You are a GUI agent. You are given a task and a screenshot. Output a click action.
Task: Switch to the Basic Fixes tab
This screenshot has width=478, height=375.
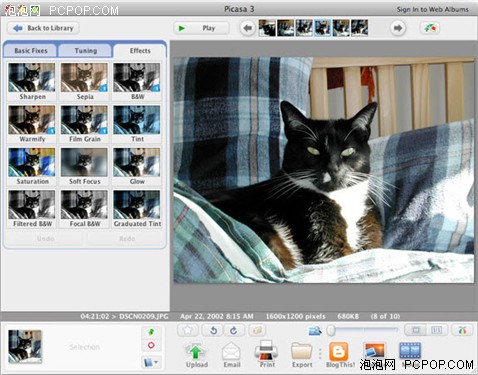[x=31, y=51]
